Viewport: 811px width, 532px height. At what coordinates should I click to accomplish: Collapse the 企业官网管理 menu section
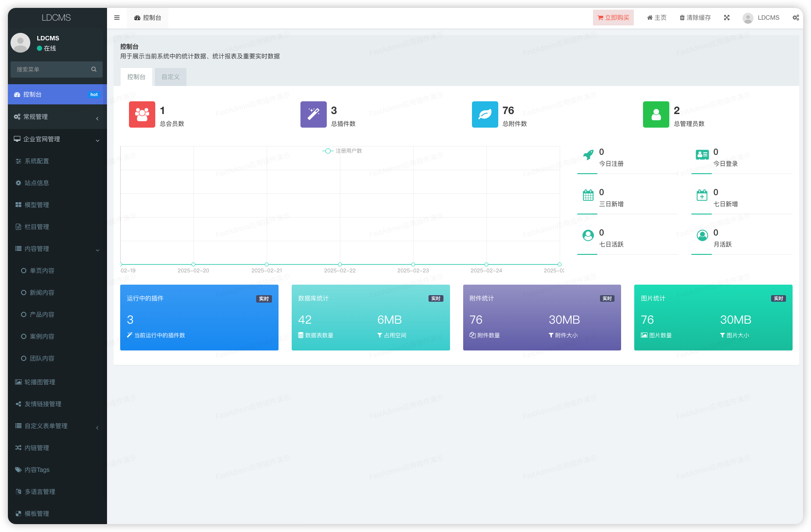point(57,139)
